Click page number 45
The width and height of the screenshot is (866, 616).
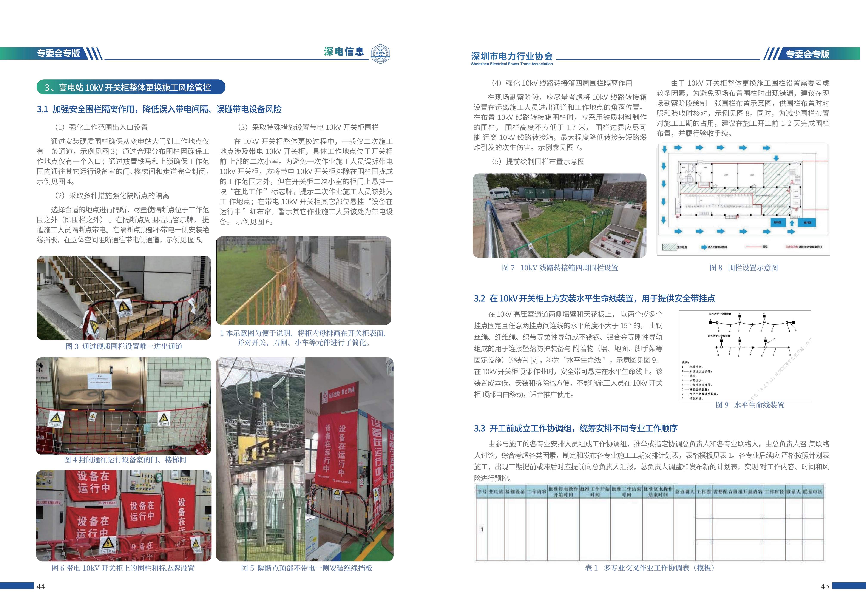pos(825,586)
